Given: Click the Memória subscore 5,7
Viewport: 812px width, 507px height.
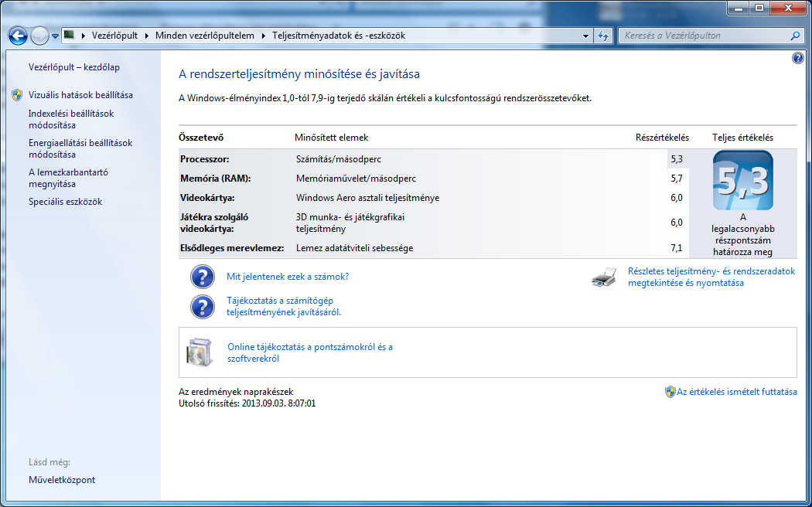Looking at the screenshot, I should (x=677, y=179).
